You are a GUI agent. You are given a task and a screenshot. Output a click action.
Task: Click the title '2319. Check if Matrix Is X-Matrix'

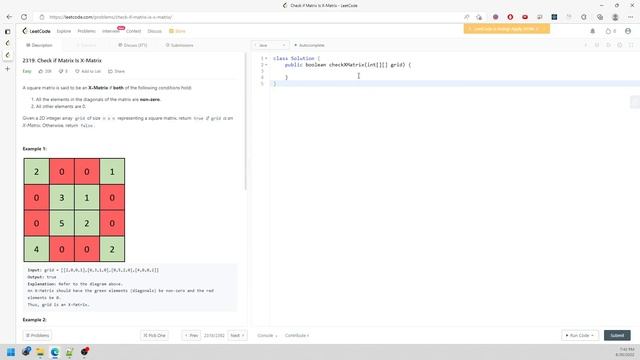tap(62, 60)
